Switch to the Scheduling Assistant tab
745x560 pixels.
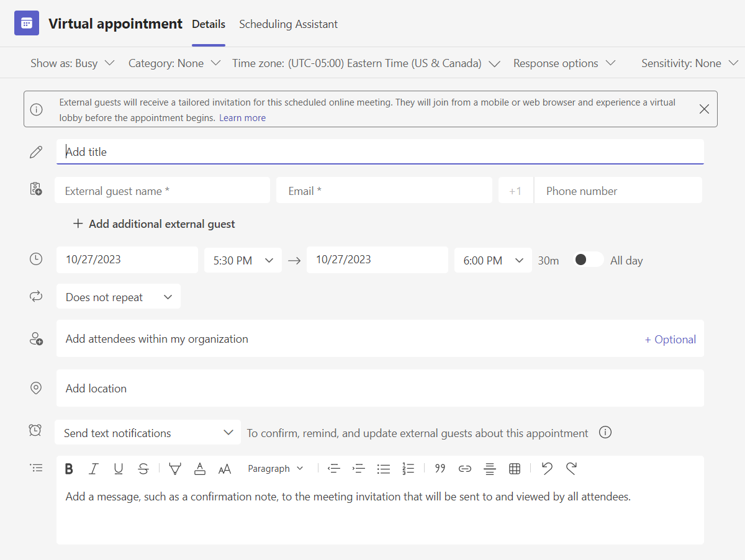click(x=288, y=24)
